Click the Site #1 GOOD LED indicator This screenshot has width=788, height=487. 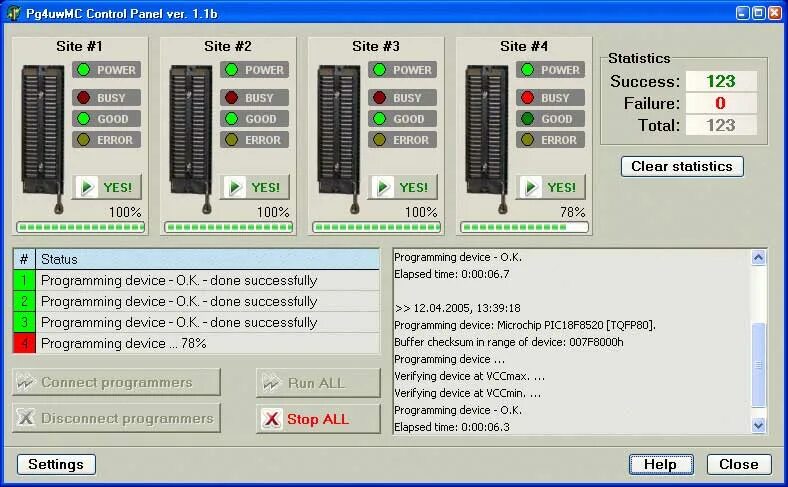coord(83,119)
